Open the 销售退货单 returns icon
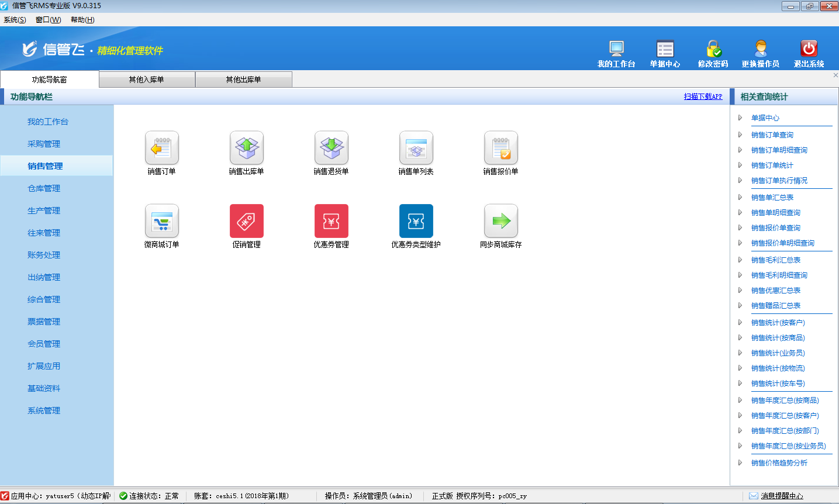Image resolution: width=839 pixels, height=504 pixels. tap(332, 148)
